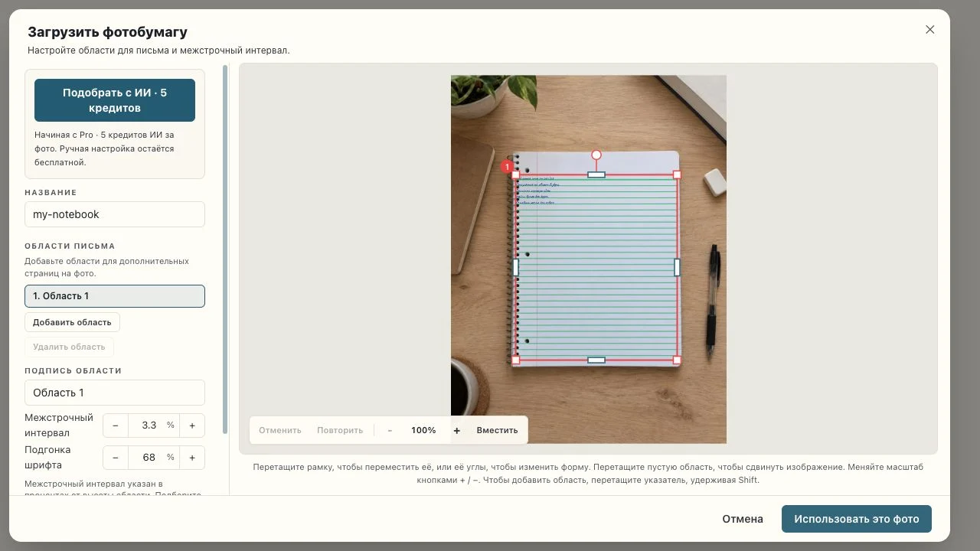Click the right edge midpoint handle

pyautogui.click(x=677, y=267)
